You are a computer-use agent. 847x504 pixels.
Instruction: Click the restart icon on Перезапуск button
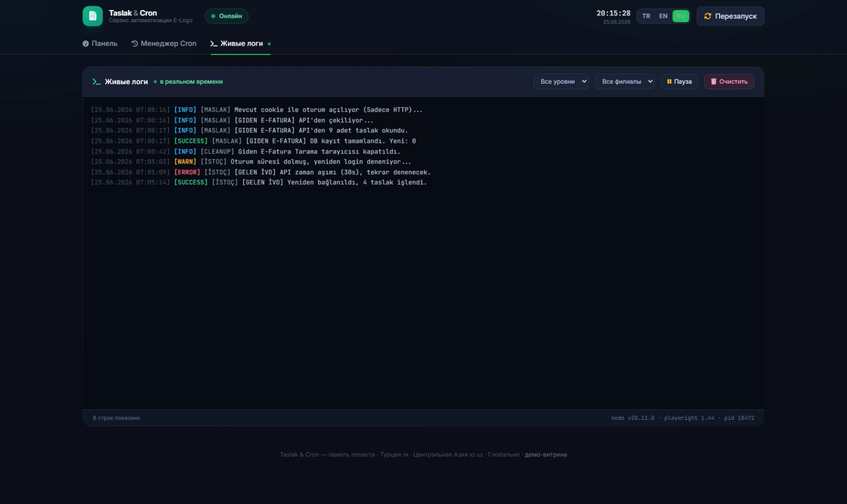click(707, 16)
